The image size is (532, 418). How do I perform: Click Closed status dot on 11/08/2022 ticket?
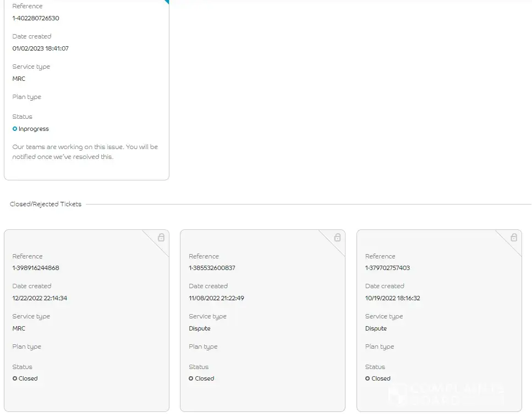coord(191,378)
